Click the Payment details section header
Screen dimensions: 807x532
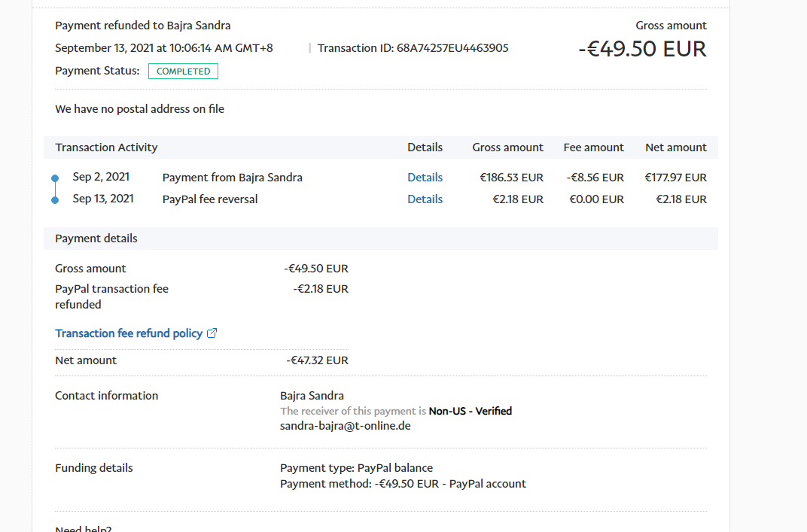point(96,239)
